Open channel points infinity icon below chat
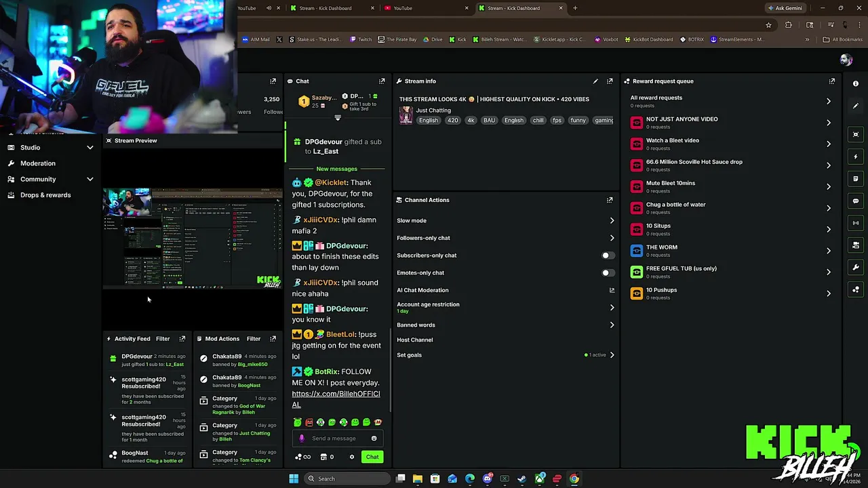The height and width of the screenshot is (488, 868). (x=303, y=457)
